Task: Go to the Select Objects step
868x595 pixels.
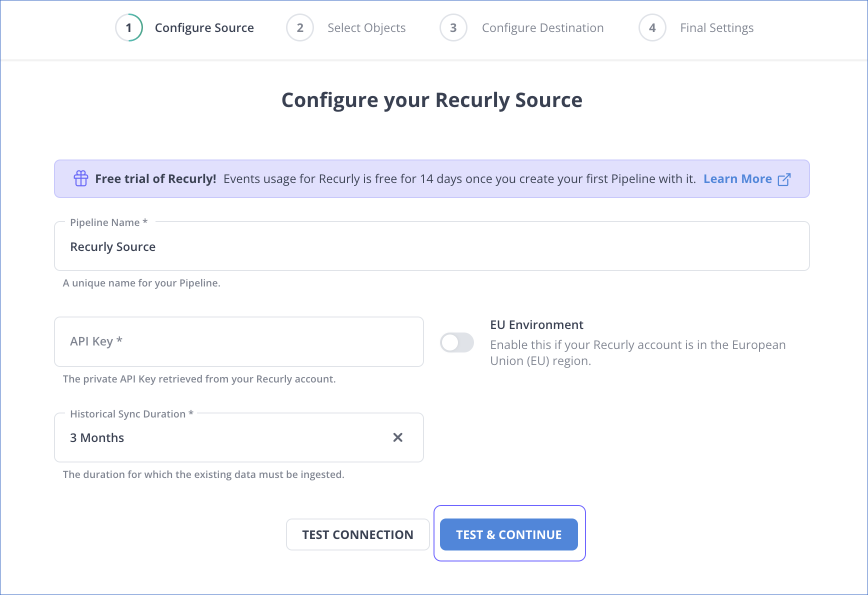Action: tap(366, 28)
